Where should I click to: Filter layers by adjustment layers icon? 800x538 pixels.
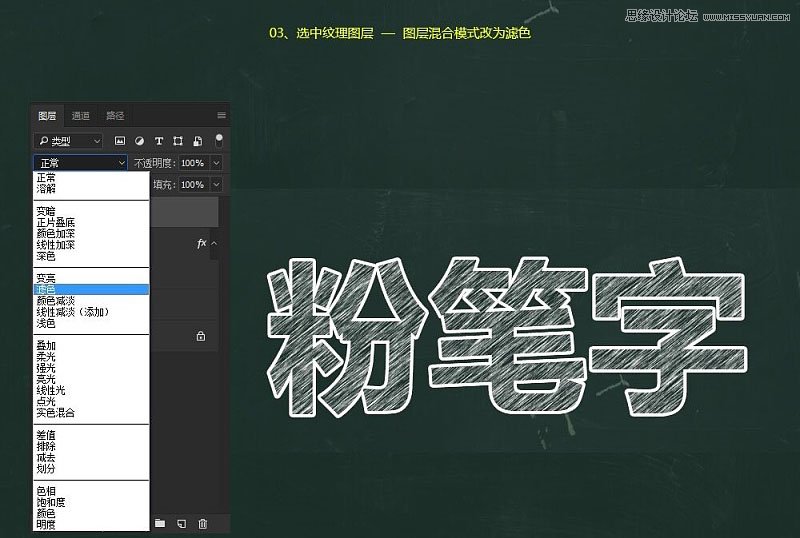(x=139, y=141)
